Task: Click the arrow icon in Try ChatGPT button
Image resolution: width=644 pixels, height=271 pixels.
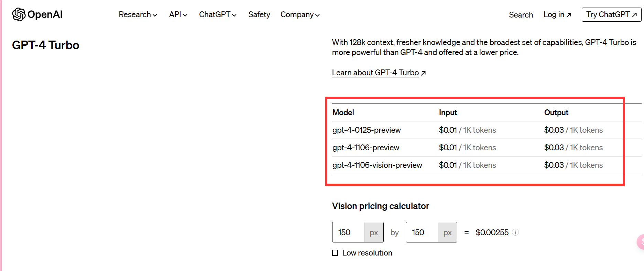Action: coord(634,15)
